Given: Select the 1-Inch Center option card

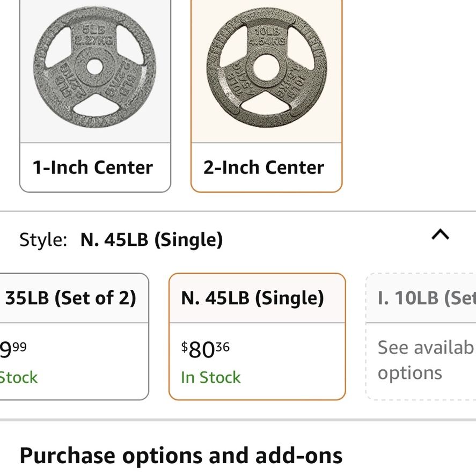Looking at the screenshot, I should 95,96.
